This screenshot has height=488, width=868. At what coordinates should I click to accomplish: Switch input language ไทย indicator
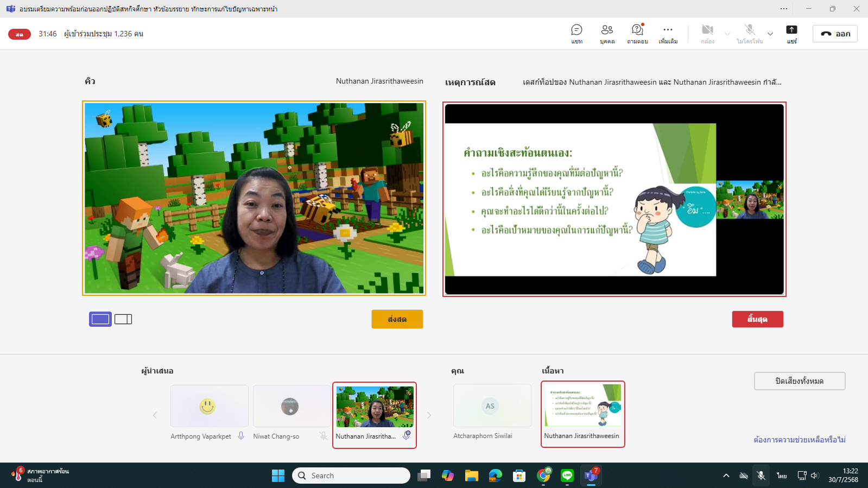point(782,476)
